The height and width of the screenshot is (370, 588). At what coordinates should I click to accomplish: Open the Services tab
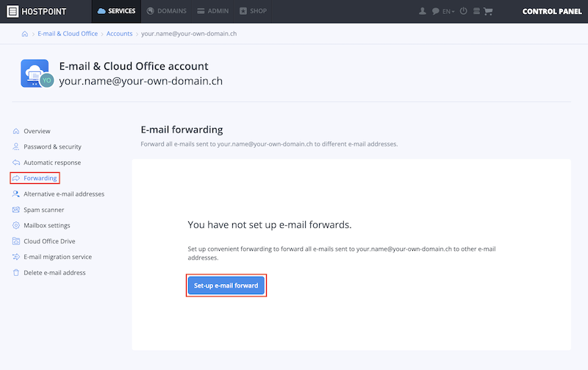pyautogui.click(x=116, y=11)
